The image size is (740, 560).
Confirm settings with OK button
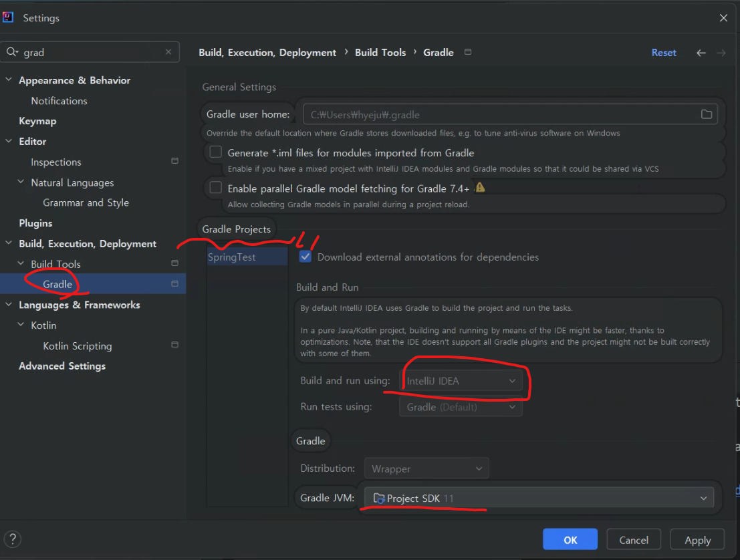pos(570,539)
